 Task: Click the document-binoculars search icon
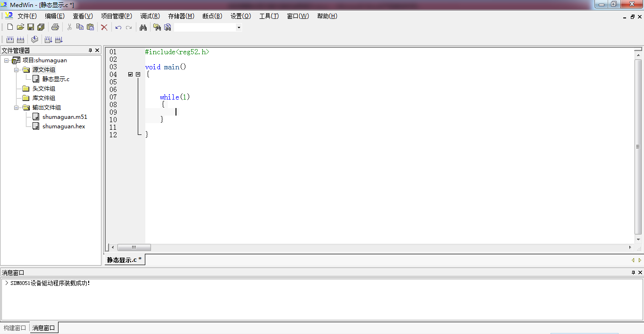point(167,27)
